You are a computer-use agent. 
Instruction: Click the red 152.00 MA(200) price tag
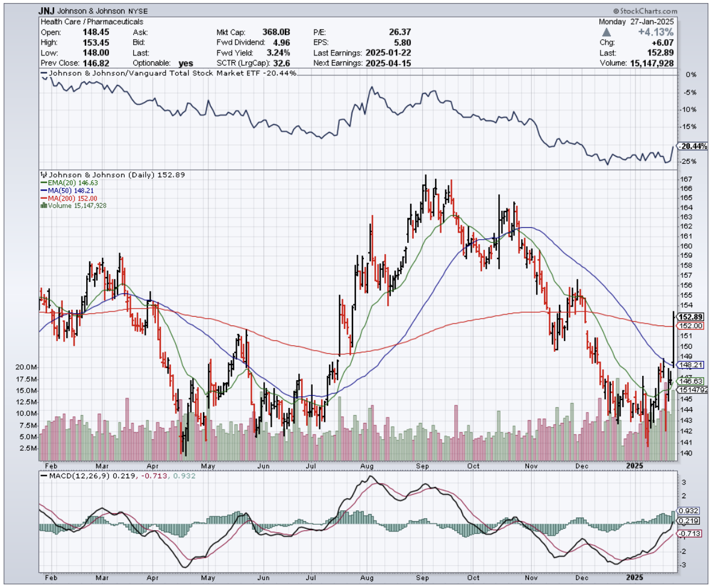pyautogui.click(x=690, y=326)
